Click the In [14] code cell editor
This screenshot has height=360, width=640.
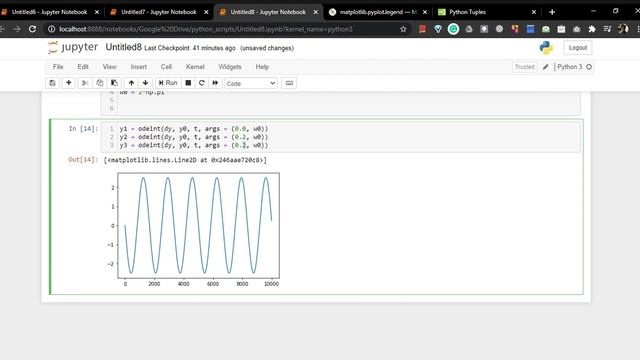[340, 137]
